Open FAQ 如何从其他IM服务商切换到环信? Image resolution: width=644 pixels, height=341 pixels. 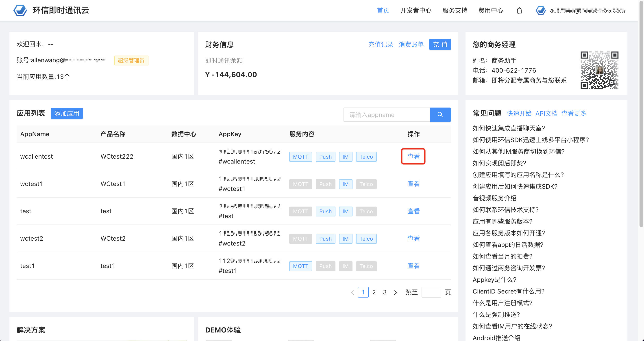tap(518, 152)
